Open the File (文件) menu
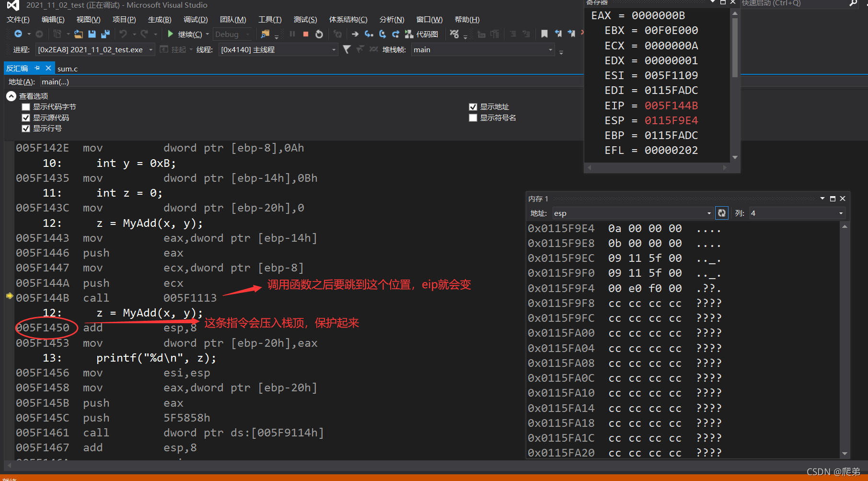The image size is (868, 481). 18,20
